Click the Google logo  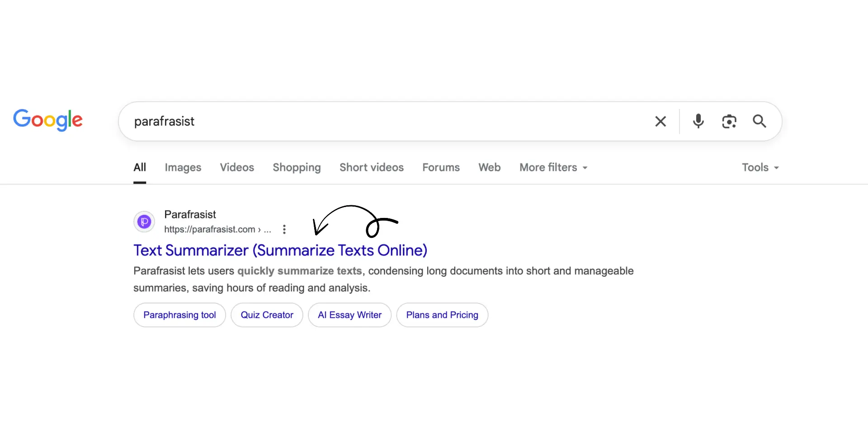click(x=48, y=120)
